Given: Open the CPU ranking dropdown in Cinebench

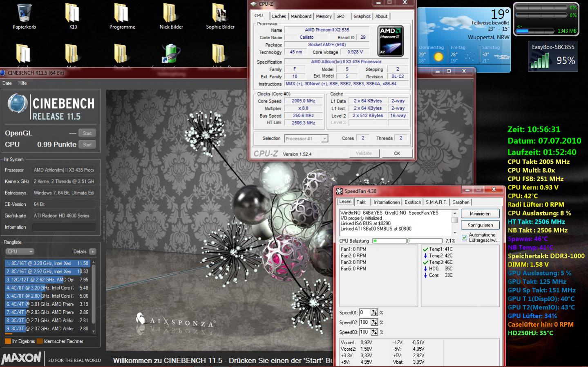Looking at the screenshot, I should click(x=20, y=251).
